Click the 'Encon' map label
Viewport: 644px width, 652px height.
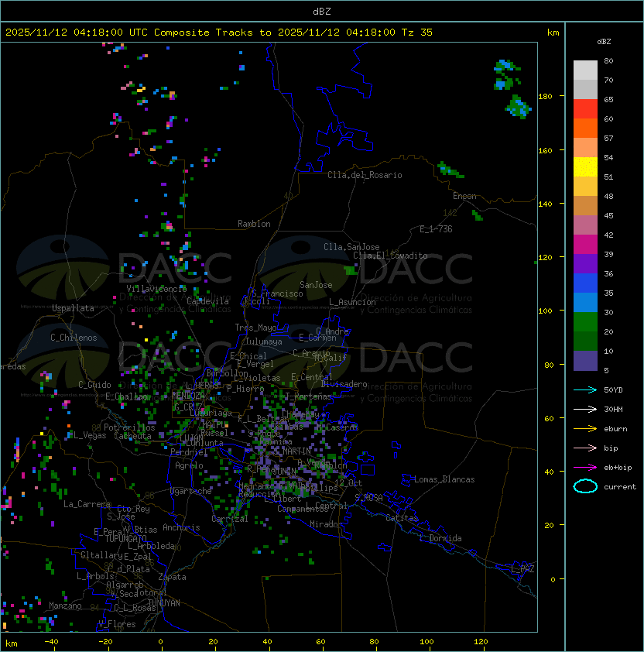click(464, 196)
